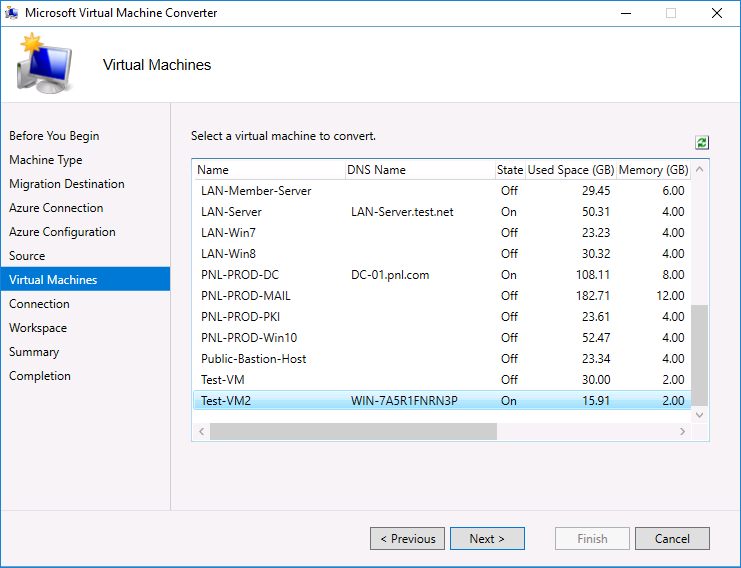Select the Virtual Machines step
741x568 pixels.
tap(86, 279)
